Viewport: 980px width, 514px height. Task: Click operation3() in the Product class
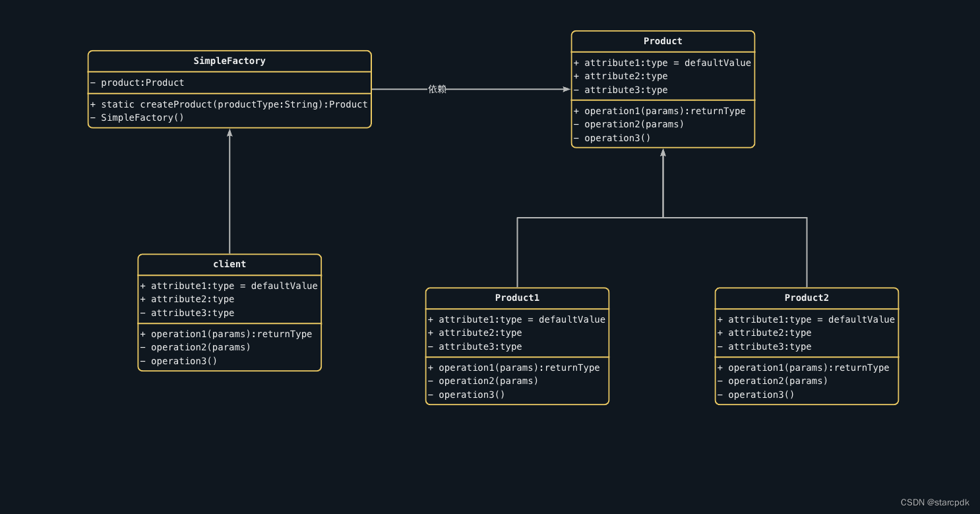612,138
